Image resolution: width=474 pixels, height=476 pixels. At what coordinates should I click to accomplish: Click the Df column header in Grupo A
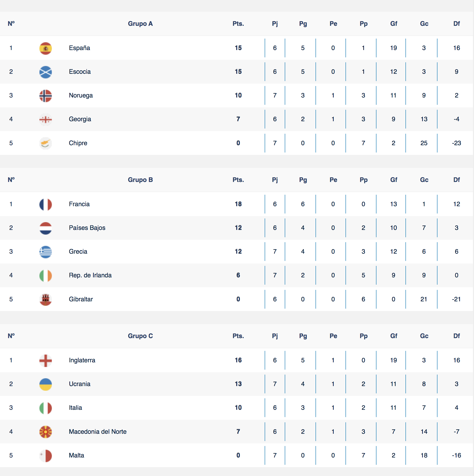[457, 24]
